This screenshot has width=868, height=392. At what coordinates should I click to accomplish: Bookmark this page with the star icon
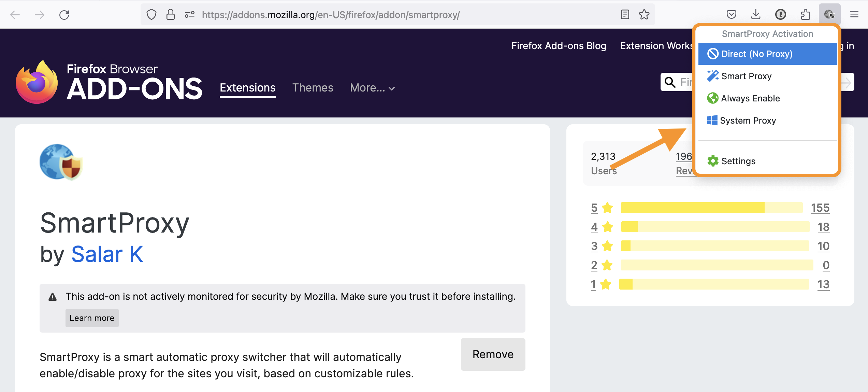(x=644, y=14)
